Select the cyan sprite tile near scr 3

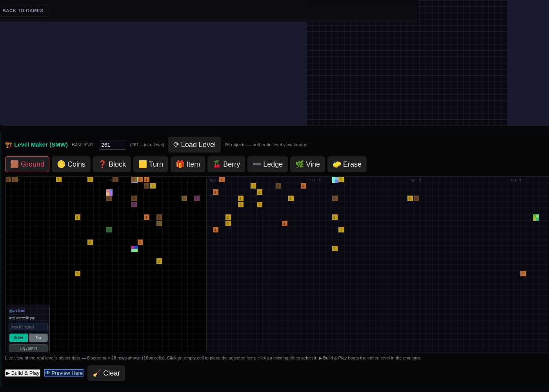point(335,180)
